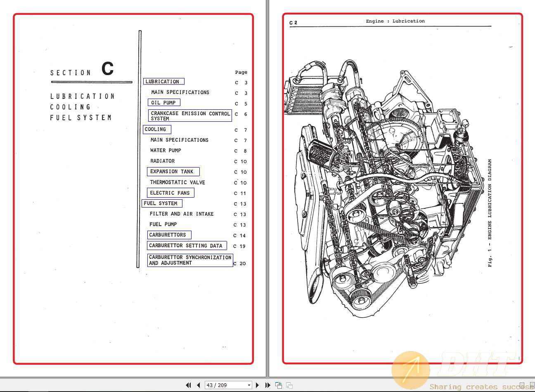Click the 'Engine : Lubrication' page header
This screenshot has width=535, height=392.
395,21
